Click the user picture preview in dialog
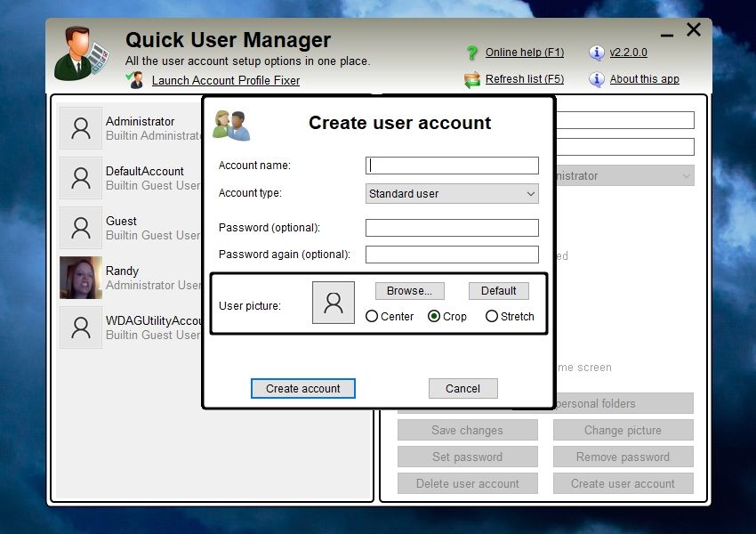756x534 pixels. [x=334, y=303]
